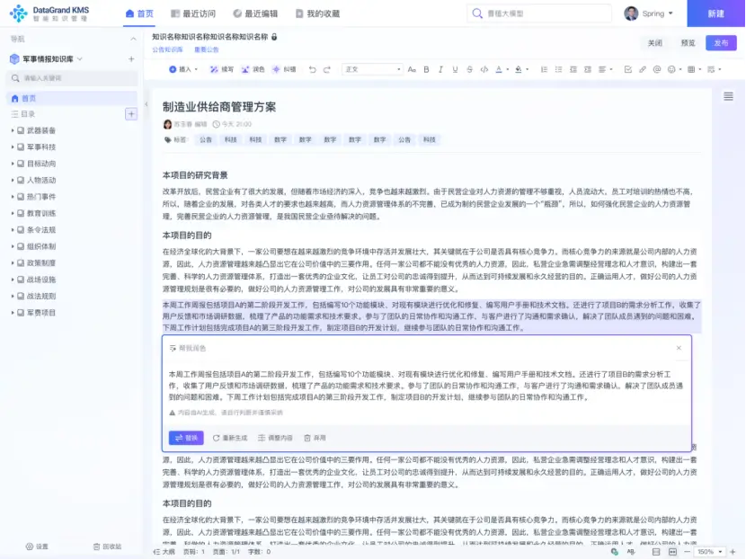Open the 我的收藏 tab

(x=316, y=13)
